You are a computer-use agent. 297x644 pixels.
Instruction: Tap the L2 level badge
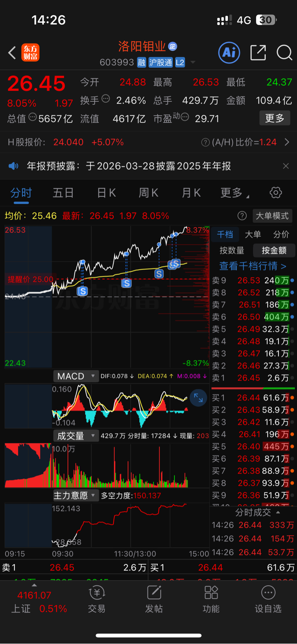click(x=180, y=62)
